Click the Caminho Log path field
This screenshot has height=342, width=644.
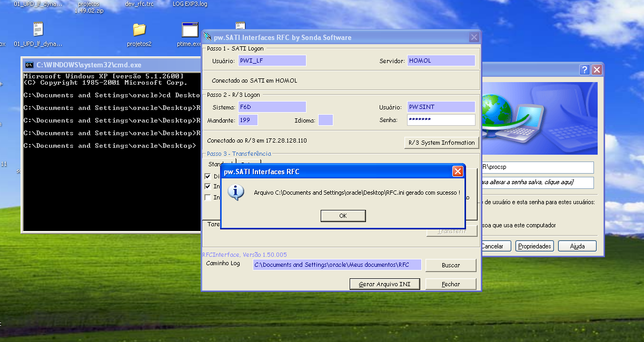point(337,265)
